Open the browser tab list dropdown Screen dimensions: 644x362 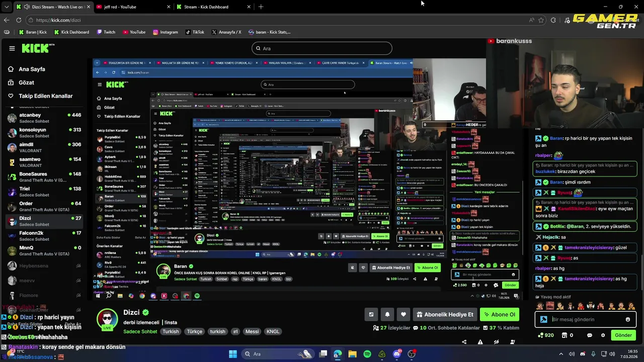[x=6, y=7]
